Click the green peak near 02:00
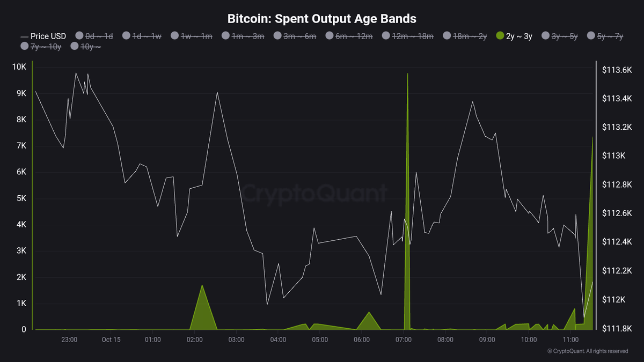The width and height of the screenshot is (644, 362). tap(202, 311)
